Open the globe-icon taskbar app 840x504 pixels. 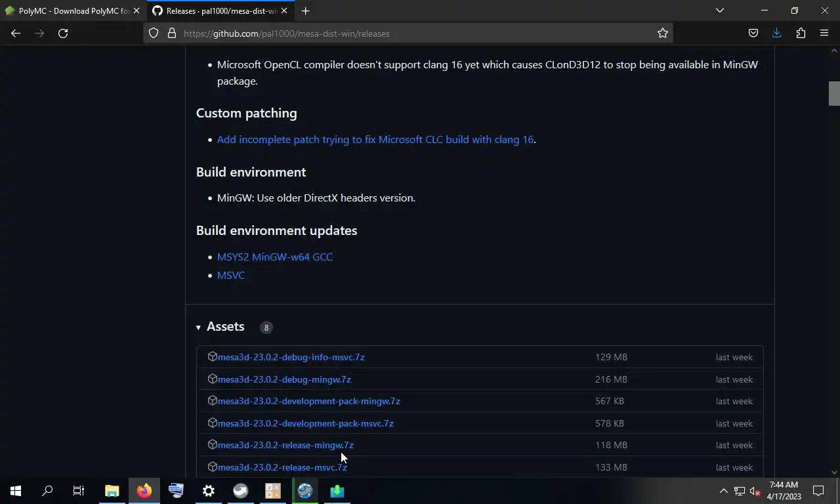tap(305, 491)
